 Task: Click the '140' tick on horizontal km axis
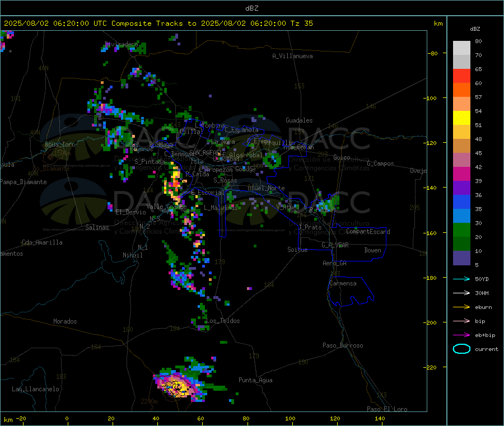(380, 418)
